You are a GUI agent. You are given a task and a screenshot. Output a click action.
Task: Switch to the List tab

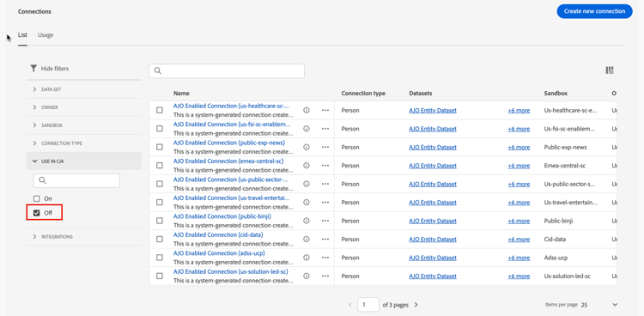pyautogui.click(x=22, y=35)
